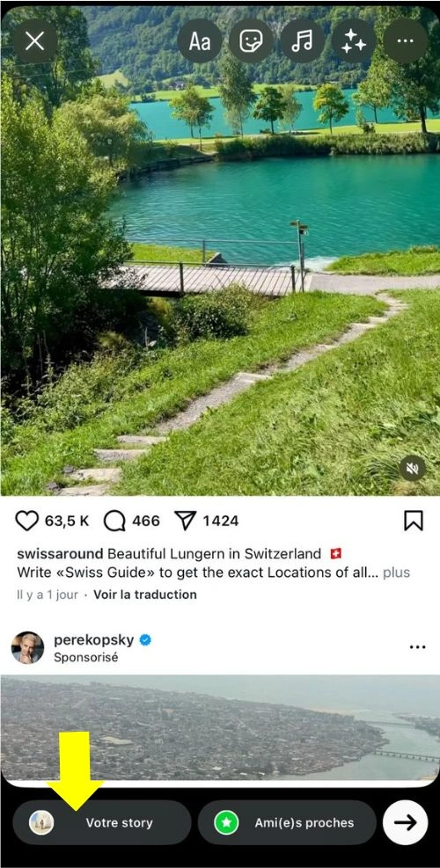Tap the perekopsky account name

click(93, 640)
